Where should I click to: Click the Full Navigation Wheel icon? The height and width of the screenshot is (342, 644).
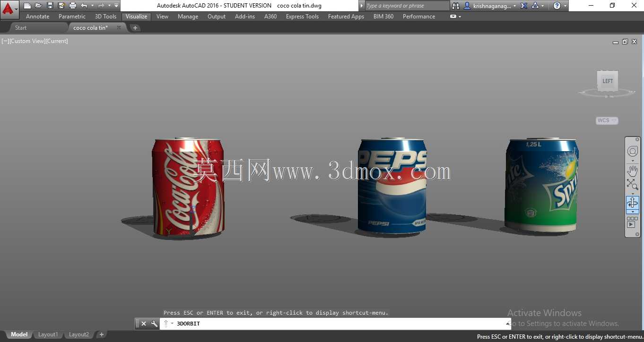click(633, 151)
